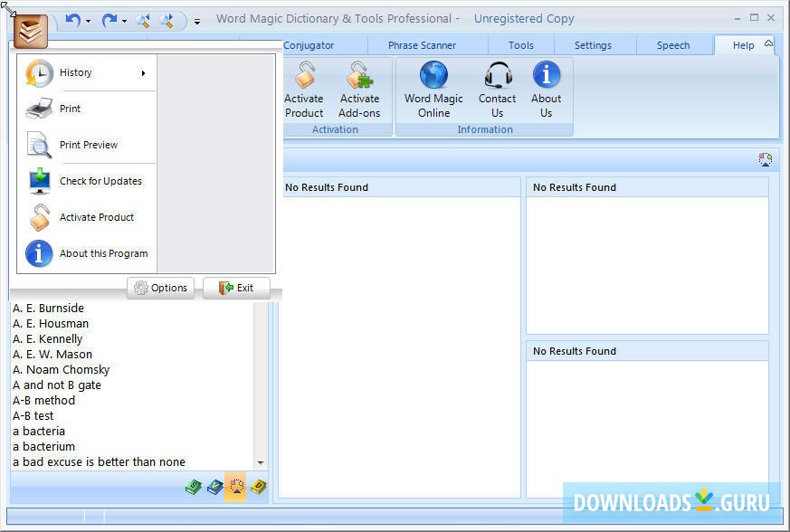The image size is (790, 532).
Task: Select Check for Updates menu entry
Action: (87, 181)
